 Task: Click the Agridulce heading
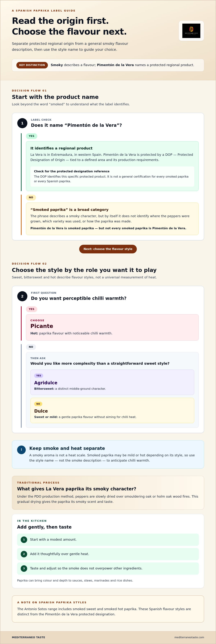(x=46, y=383)
